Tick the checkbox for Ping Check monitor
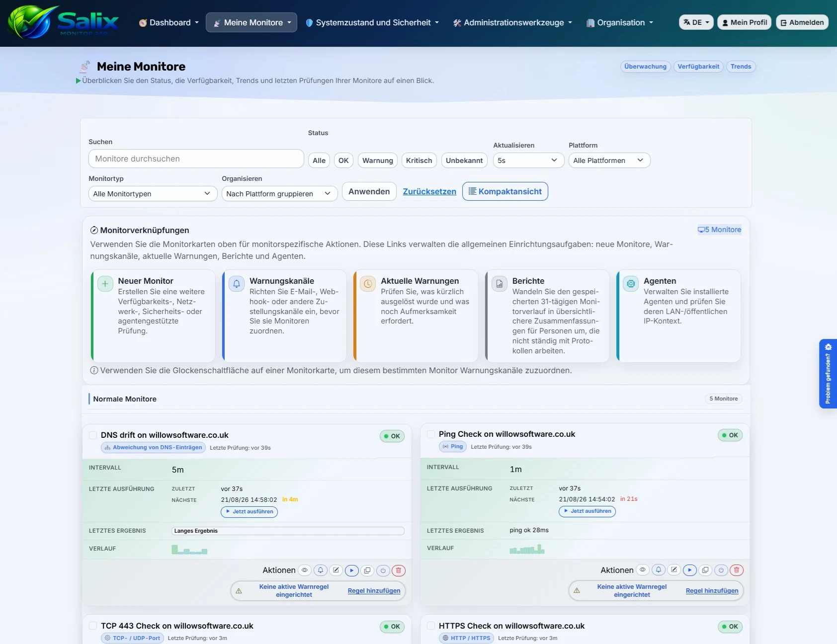 pyautogui.click(x=431, y=434)
